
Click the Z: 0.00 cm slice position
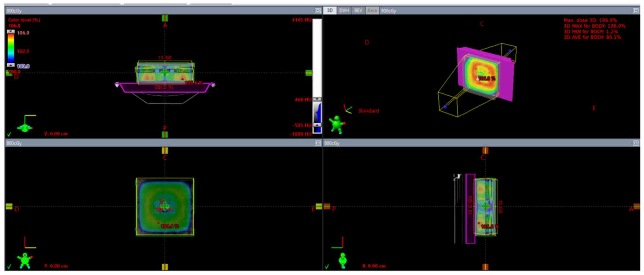pos(56,134)
